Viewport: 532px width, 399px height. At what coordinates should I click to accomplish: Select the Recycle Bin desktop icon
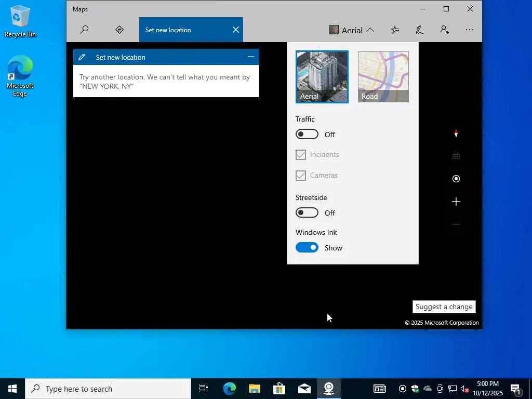[x=20, y=21]
